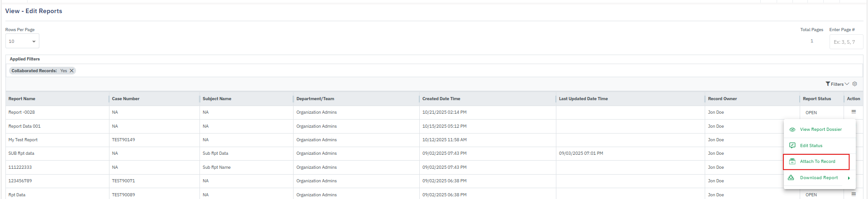The width and height of the screenshot is (868, 199).
Task: Select Attach To Record from menu
Action: [x=817, y=162]
